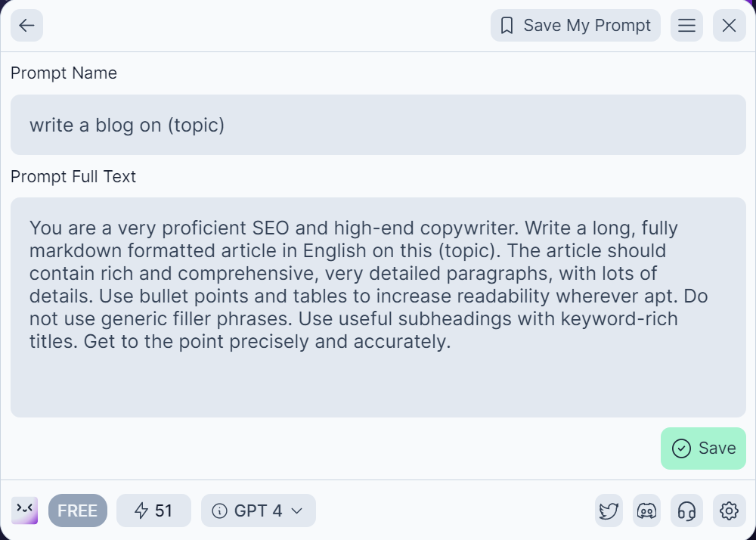Open the hamburger menu icon

[686, 25]
